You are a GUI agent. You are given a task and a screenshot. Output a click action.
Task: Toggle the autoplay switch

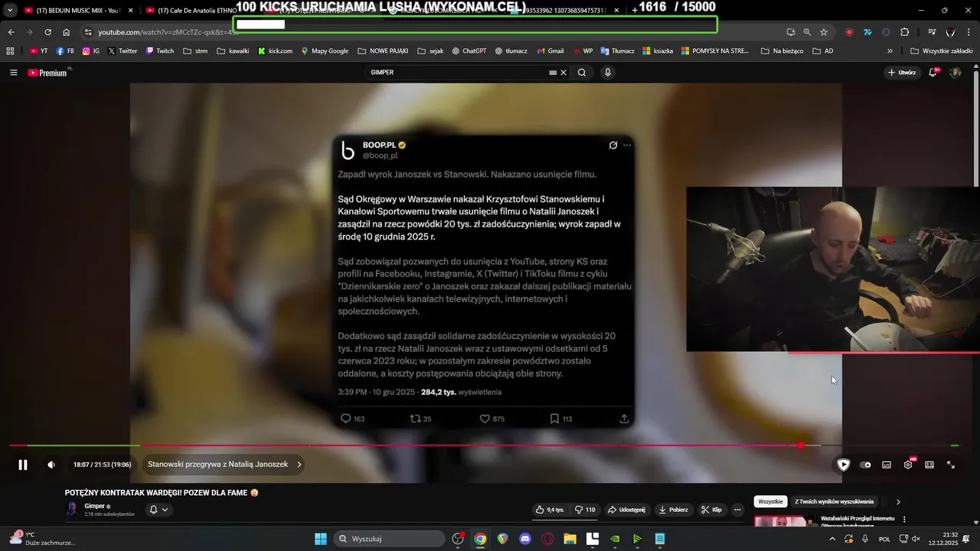tap(865, 465)
